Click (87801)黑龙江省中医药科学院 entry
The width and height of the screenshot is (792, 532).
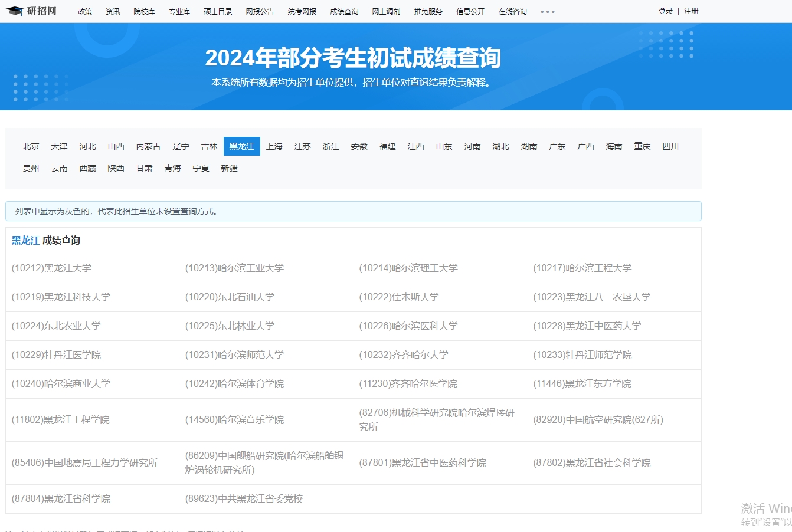click(x=423, y=463)
